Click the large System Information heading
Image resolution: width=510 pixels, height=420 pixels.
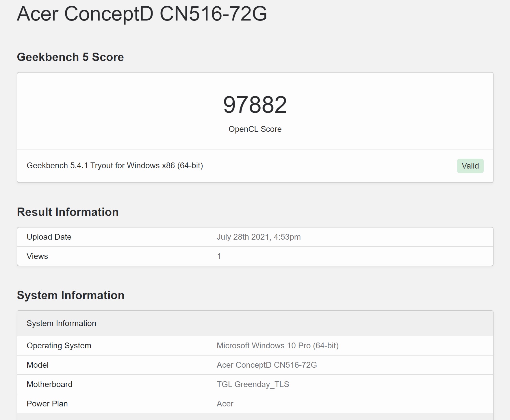tap(71, 295)
